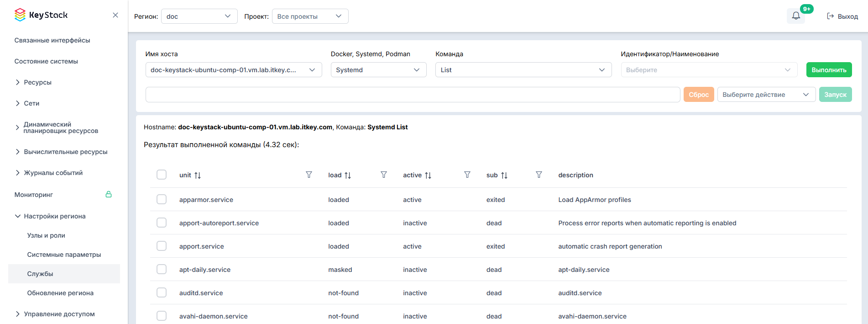Open the Регион dropdown set to doc
The width and height of the screenshot is (868, 324).
(199, 16)
